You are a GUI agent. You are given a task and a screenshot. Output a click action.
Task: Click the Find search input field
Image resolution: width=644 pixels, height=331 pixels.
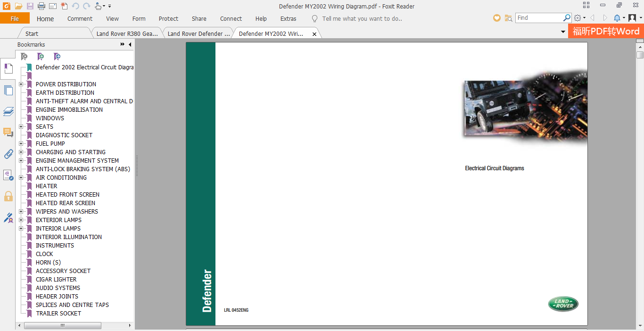pos(539,18)
